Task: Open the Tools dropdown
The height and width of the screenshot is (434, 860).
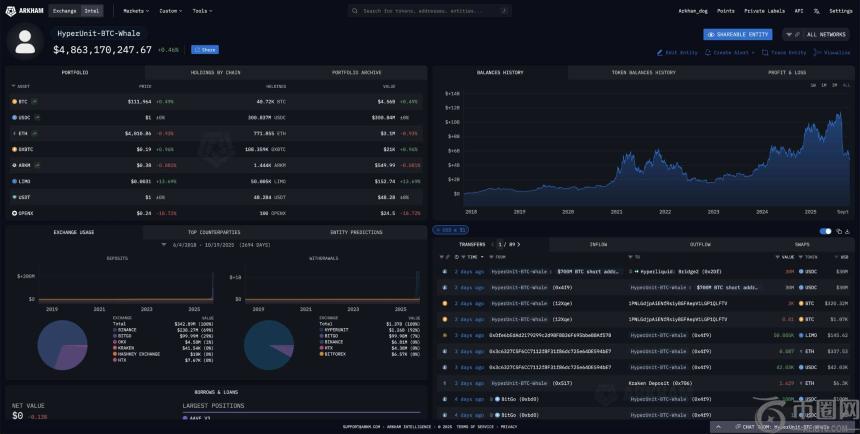Action: click(x=201, y=10)
